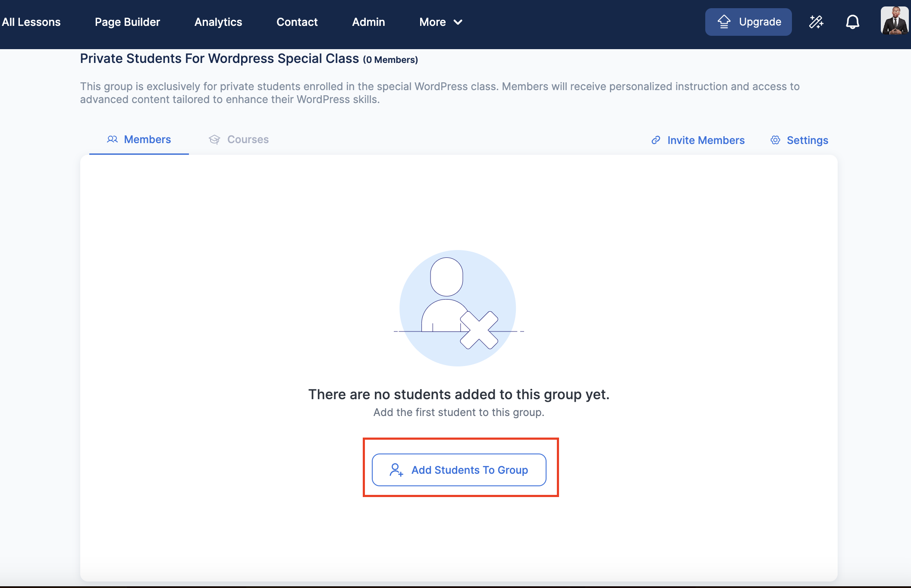This screenshot has height=588, width=911.
Task: Click the Courses graduation cap icon
Action: point(214,140)
